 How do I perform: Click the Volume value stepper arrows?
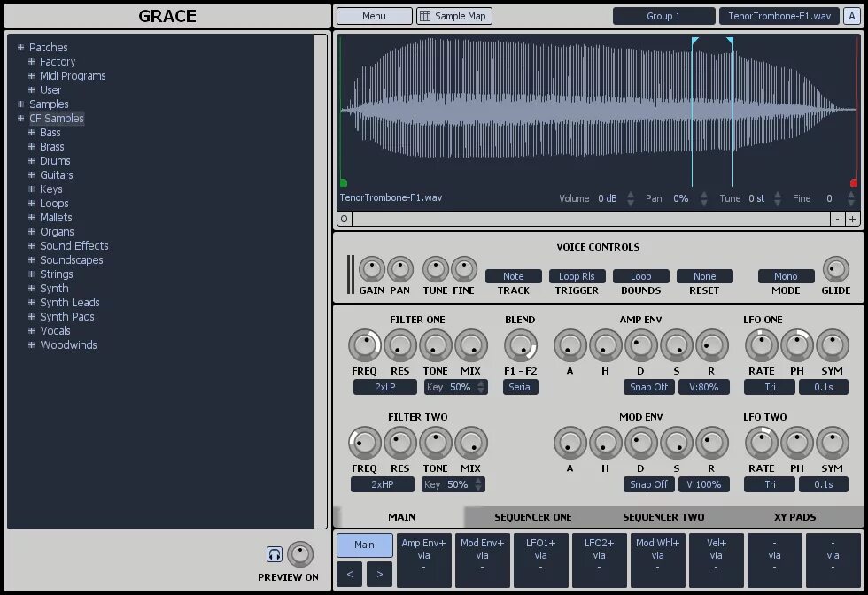pos(631,198)
